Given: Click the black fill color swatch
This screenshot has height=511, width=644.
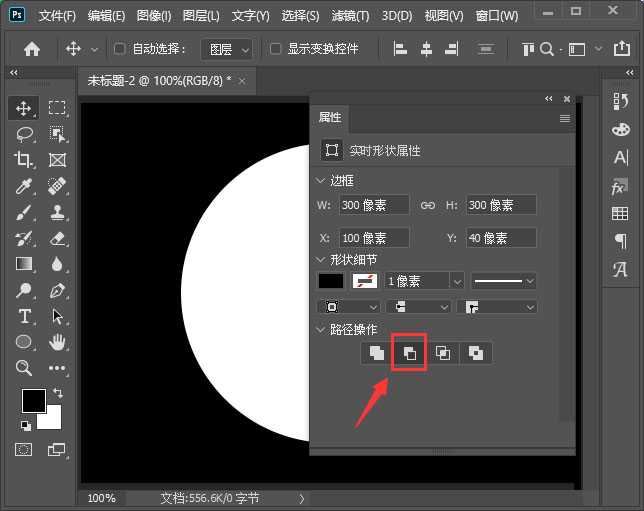Looking at the screenshot, I should (330, 282).
